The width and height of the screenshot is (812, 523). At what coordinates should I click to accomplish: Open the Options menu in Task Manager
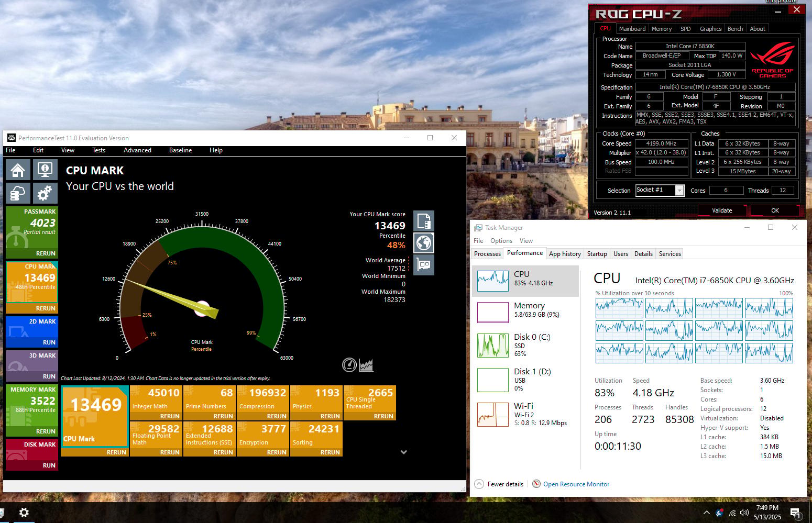tap(501, 241)
